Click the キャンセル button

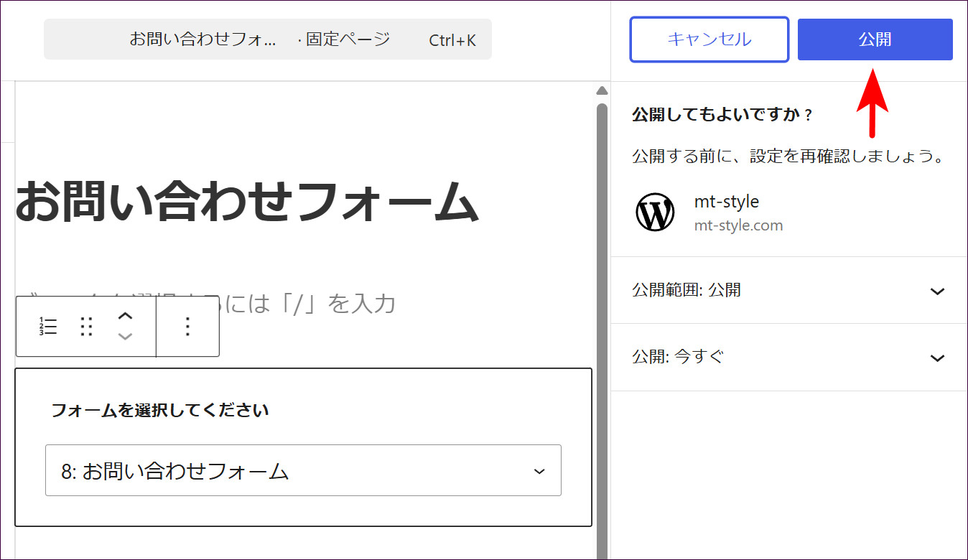(x=709, y=39)
